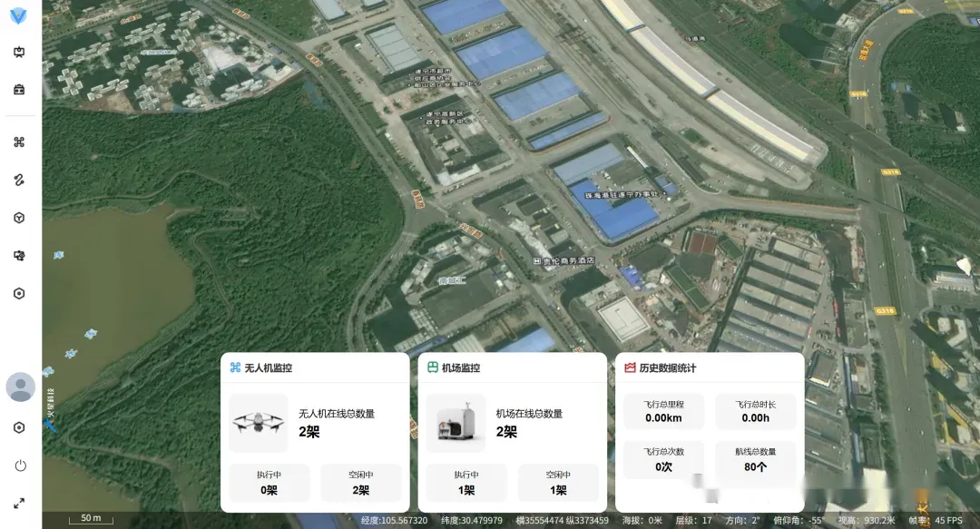The width and height of the screenshot is (980, 529).
Task: Click the drone thumbnail image
Action: point(258,423)
